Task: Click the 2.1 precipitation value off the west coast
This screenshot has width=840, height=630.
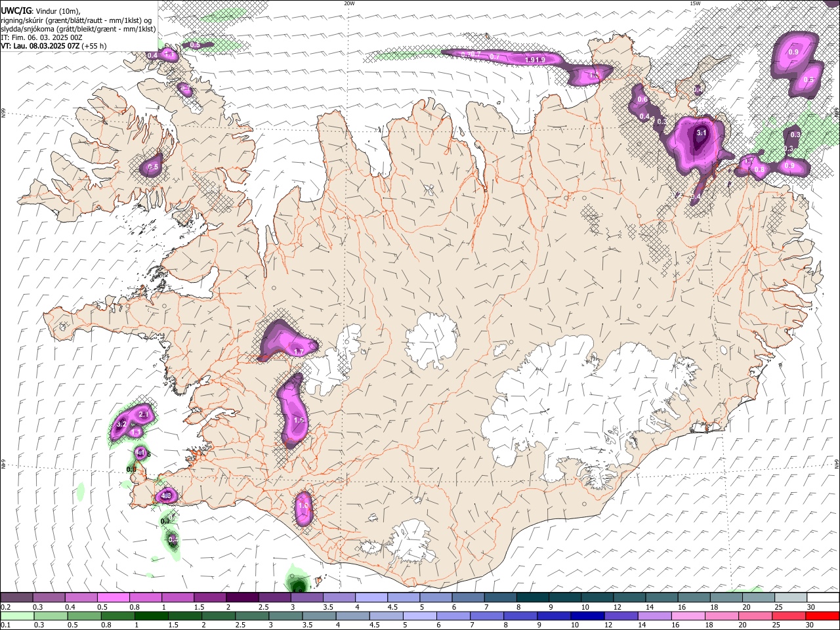Action: [x=144, y=415]
